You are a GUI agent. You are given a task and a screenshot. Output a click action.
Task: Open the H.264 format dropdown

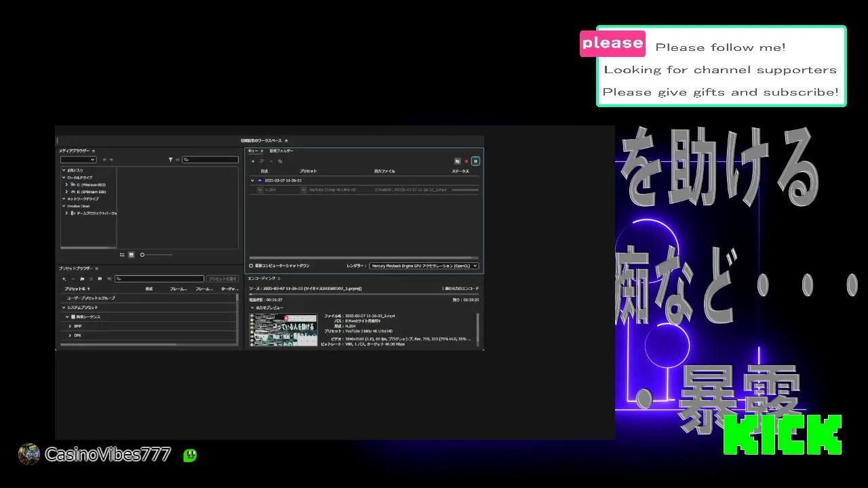(260, 190)
